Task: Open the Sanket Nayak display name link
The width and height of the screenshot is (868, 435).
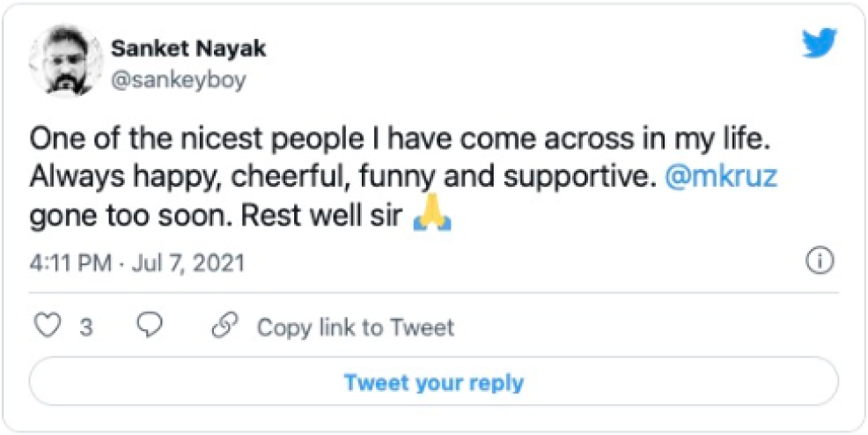Action: pyautogui.click(x=189, y=48)
